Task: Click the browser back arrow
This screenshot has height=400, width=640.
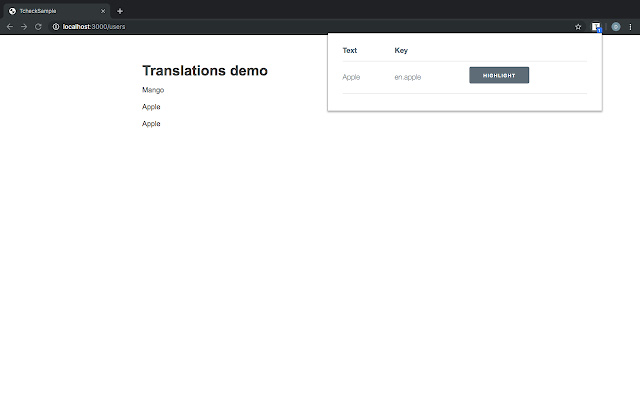Action: coord(10,27)
